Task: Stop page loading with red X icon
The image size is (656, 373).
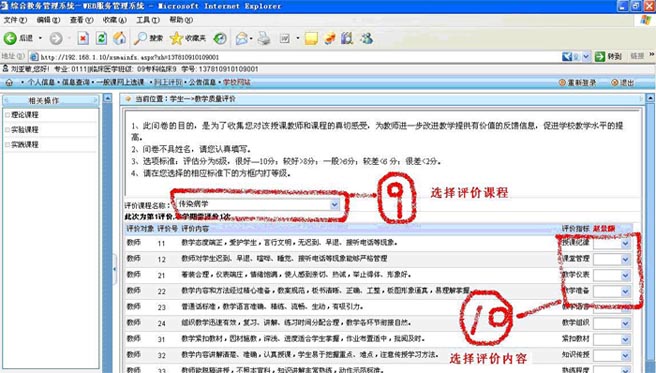Action: click(83, 38)
